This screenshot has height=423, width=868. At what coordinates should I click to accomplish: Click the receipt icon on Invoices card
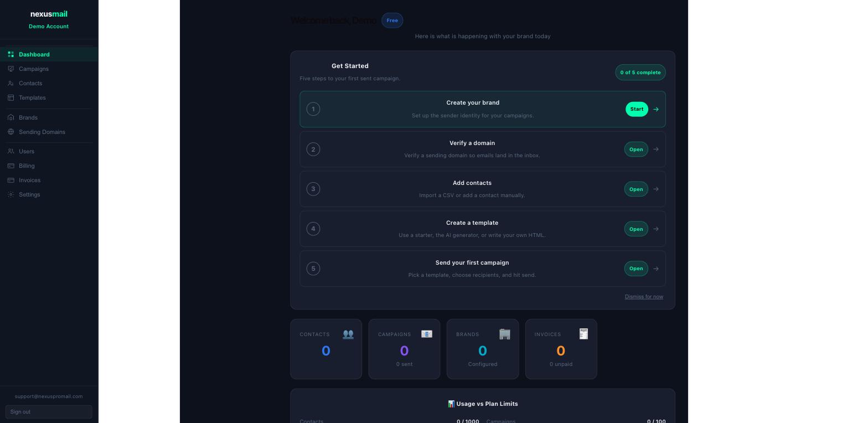point(583,334)
